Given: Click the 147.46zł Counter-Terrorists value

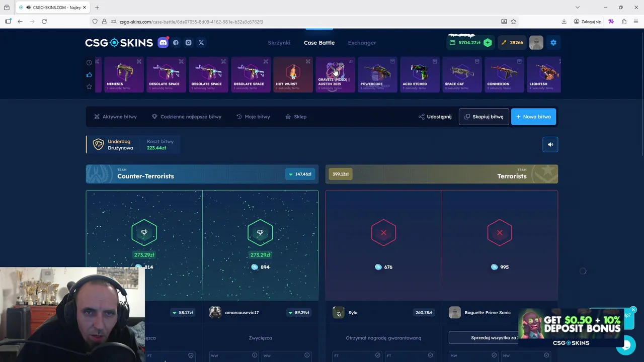Looking at the screenshot, I should click(x=300, y=174).
